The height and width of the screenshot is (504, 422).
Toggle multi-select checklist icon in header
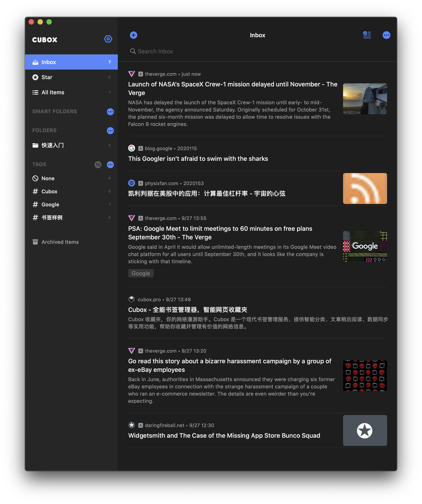click(x=367, y=35)
